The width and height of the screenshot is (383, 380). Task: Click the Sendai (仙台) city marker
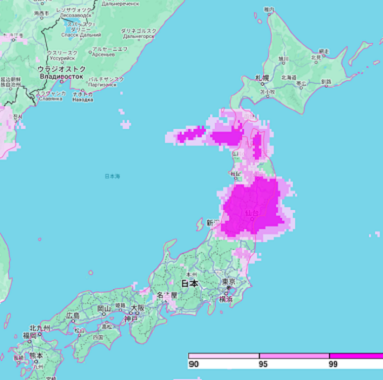pyautogui.click(x=252, y=219)
